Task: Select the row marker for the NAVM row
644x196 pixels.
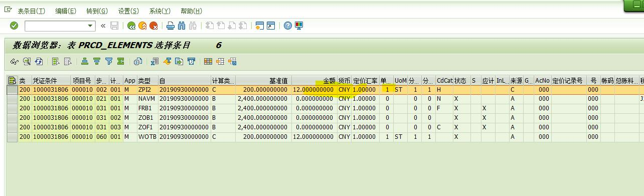Action: pos(12,99)
